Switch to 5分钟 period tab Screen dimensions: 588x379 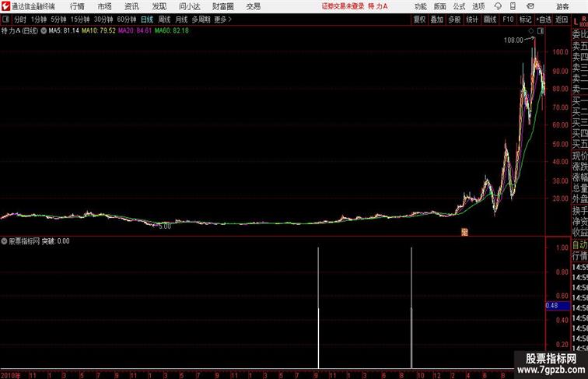coord(58,19)
